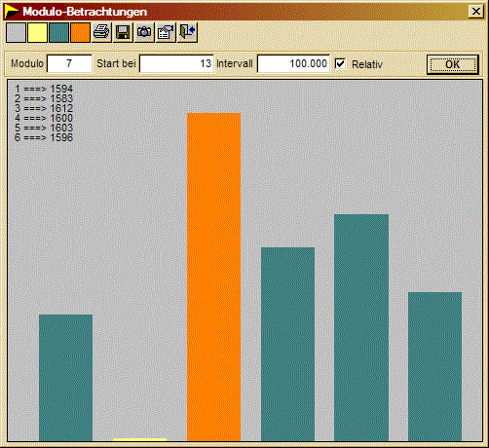Click the rightmost teal bar
Screen dimensions: 489x448
click(x=434, y=366)
